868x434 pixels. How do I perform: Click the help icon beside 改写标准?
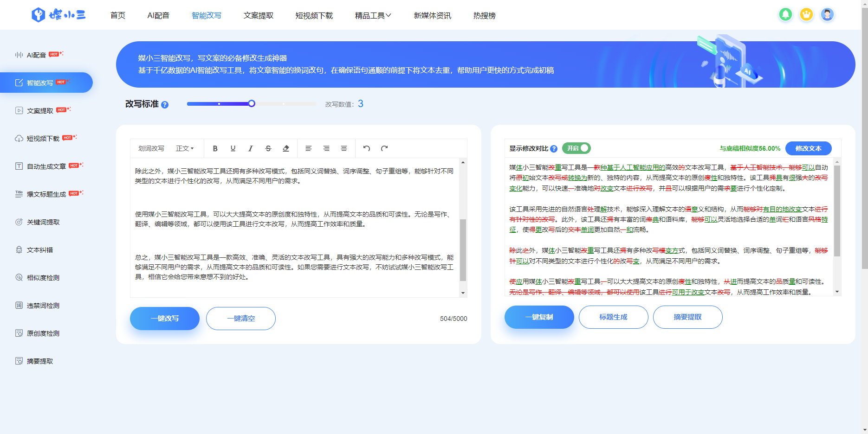[x=165, y=105]
